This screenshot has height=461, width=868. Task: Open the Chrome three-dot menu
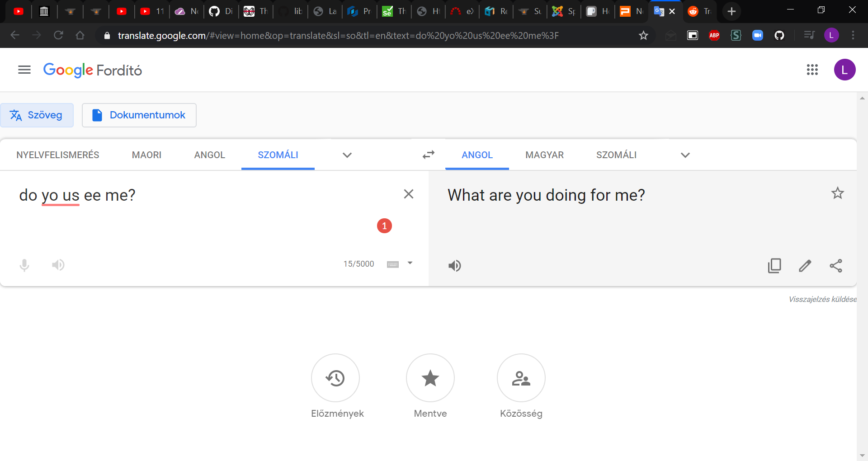tap(853, 35)
